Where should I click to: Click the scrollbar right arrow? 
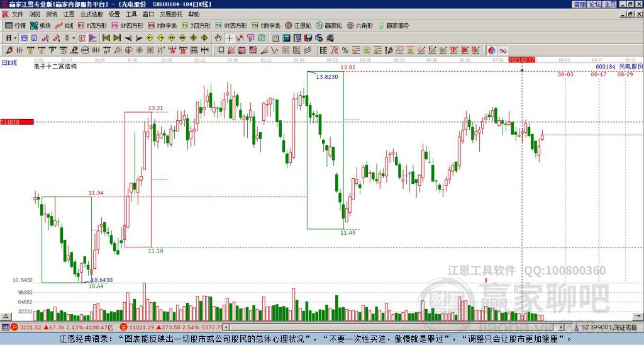pos(562,327)
